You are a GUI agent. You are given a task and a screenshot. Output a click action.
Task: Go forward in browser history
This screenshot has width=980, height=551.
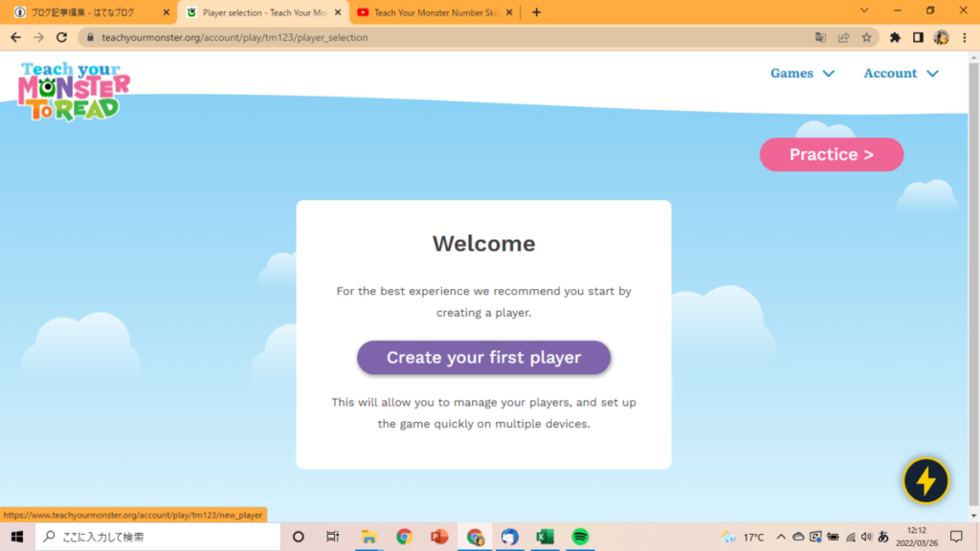tap(38, 37)
